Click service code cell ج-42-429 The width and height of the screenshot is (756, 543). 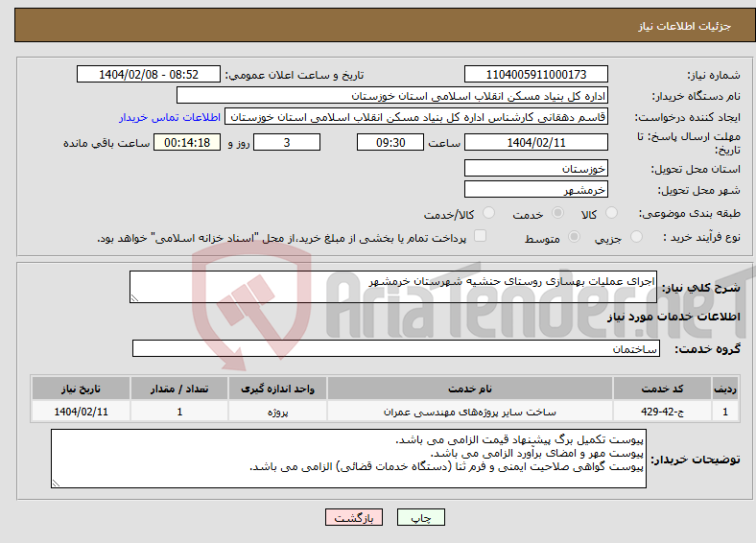(663, 412)
